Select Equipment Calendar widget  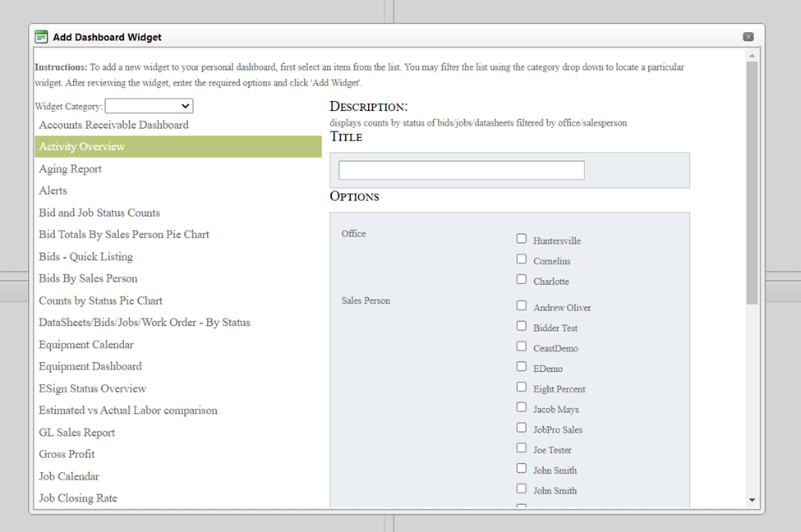coord(86,345)
